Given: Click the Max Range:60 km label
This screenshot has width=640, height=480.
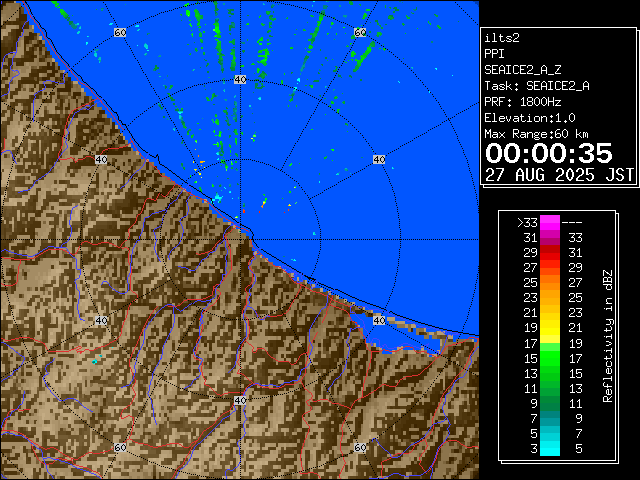Looking at the screenshot, I should tap(536, 133).
